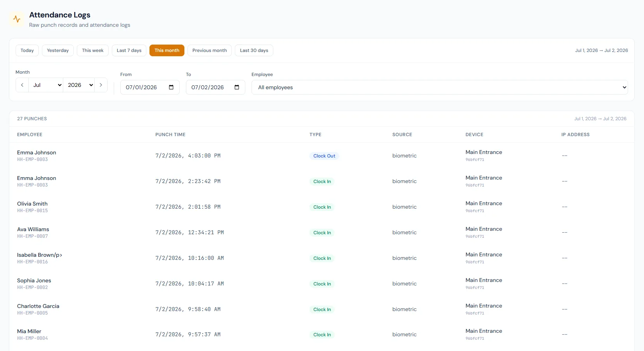Screen dimensions: 644x351
Task: Open calendar picker in From date field
Action: [171, 87]
